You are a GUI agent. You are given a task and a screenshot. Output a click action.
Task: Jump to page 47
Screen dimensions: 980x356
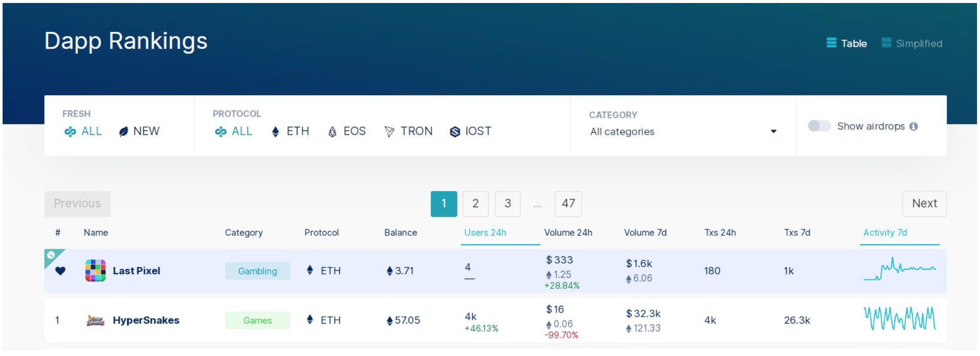click(568, 203)
